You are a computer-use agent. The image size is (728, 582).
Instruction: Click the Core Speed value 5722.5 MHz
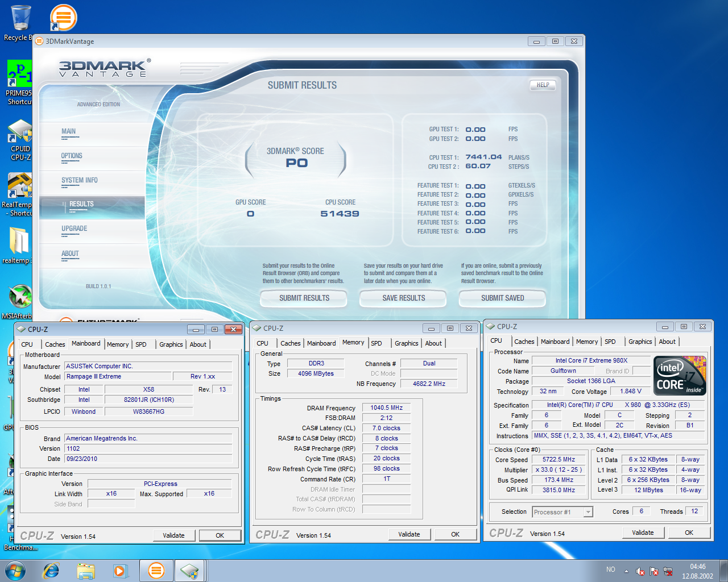pyautogui.click(x=559, y=459)
